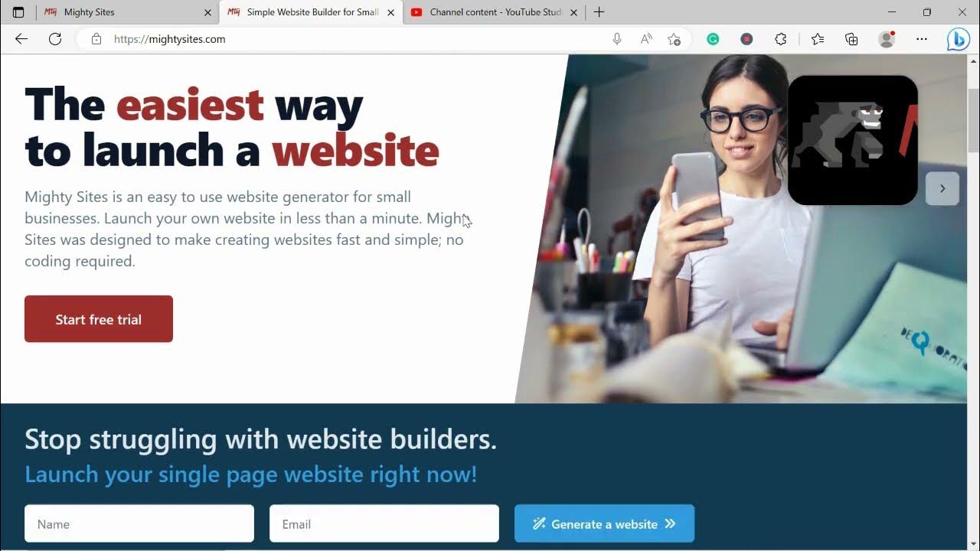
Task: Focus the Email input field
Action: (x=384, y=523)
